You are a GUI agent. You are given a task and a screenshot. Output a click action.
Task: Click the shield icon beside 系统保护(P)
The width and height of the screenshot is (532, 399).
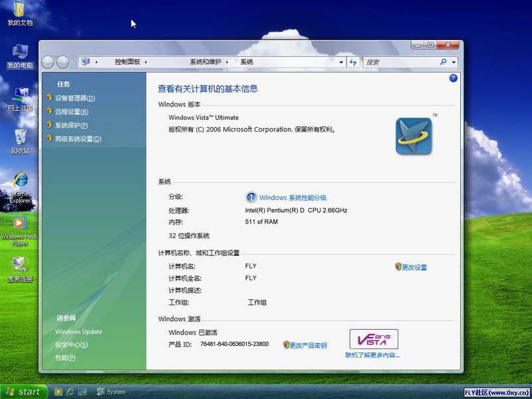pyautogui.click(x=49, y=125)
